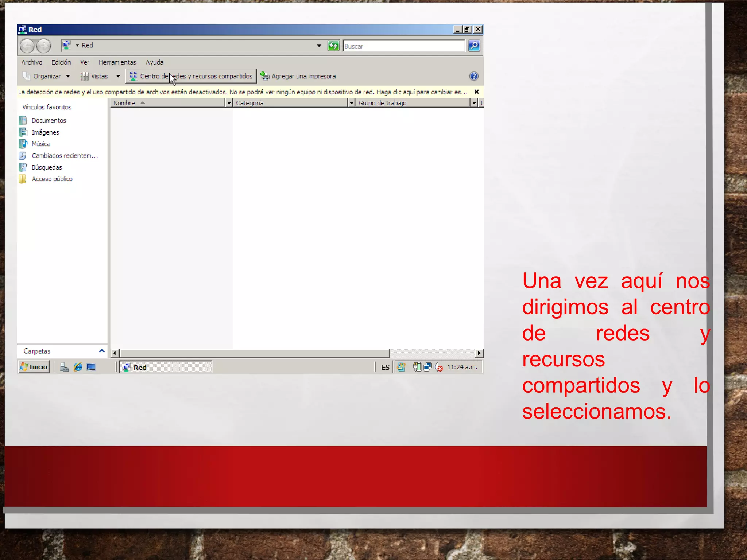Open Música favorite link
Viewport: 747px width, 560px height.
coord(41,144)
